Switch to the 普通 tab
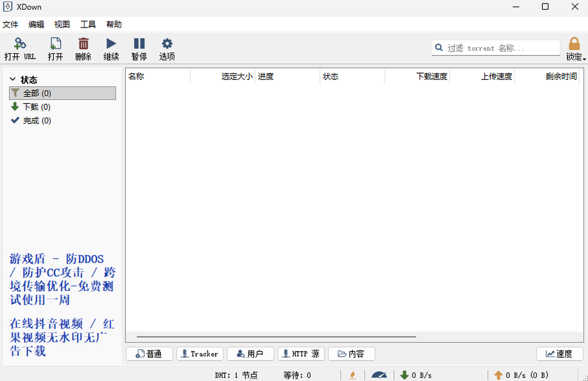Viewport: 588px width, 381px height. [149, 354]
